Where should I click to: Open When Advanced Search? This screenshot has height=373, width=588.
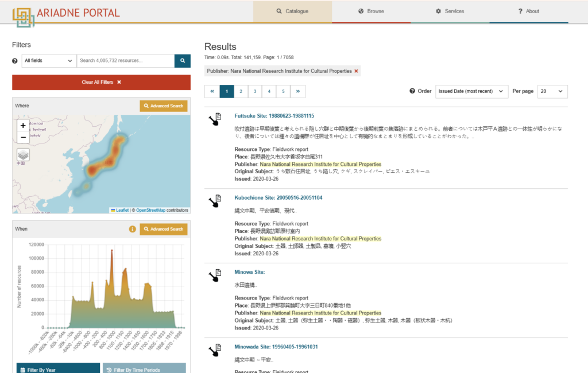[x=164, y=229]
